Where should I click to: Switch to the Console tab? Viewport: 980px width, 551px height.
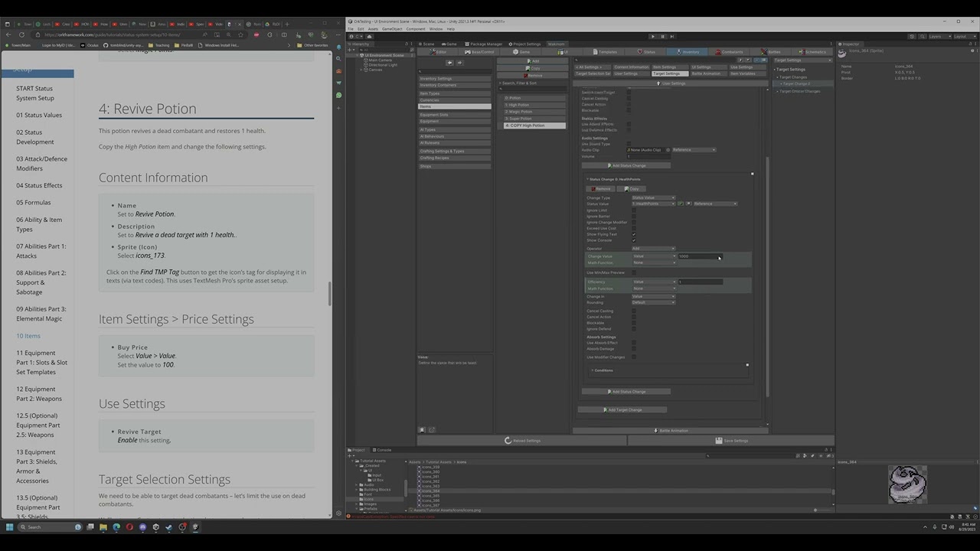tap(384, 450)
